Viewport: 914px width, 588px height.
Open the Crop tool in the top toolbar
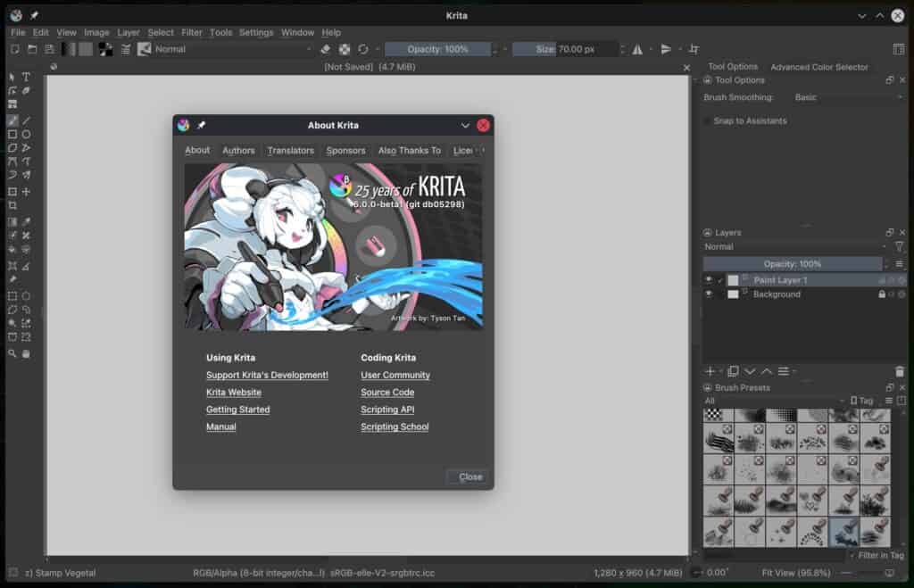(693, 49)
